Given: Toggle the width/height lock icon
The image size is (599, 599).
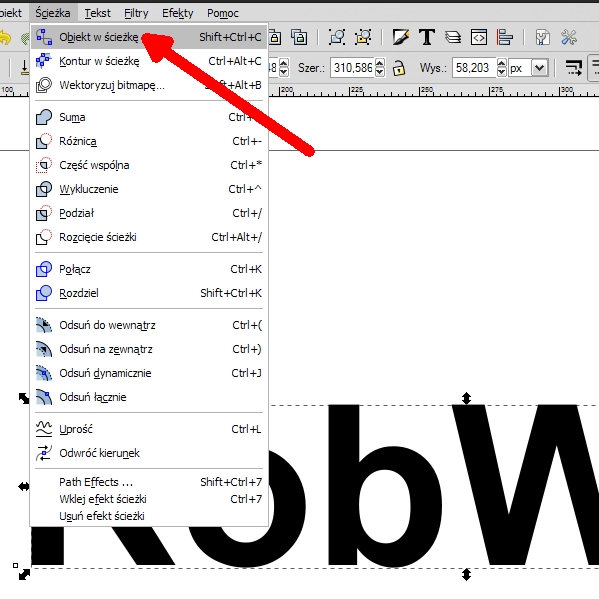Looking at the screenshot, I should pos(399,68).
